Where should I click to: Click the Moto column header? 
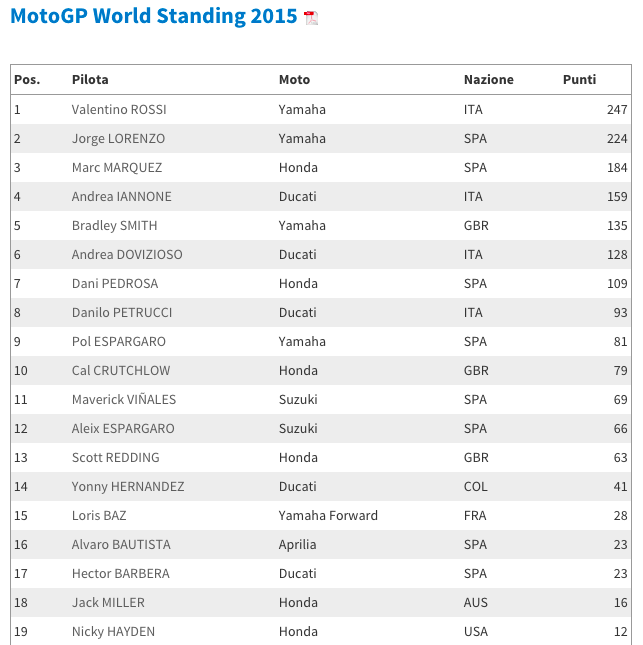coord(294,80)
